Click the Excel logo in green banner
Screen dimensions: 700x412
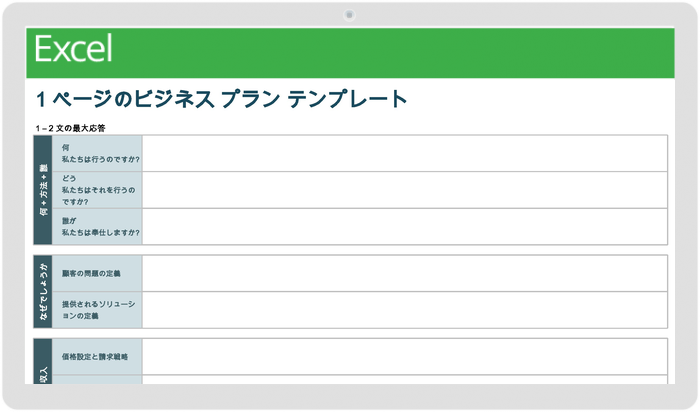73,49
